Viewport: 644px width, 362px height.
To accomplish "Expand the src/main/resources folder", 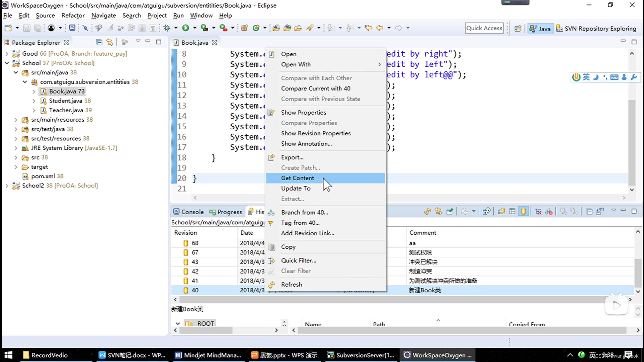I will [x=16, y=120].
